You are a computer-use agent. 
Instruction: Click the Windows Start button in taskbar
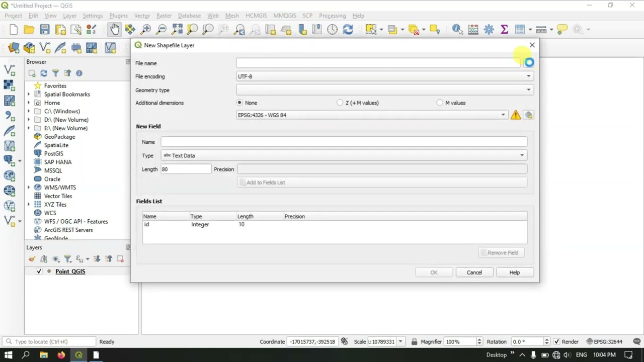[x=8, y=355]
